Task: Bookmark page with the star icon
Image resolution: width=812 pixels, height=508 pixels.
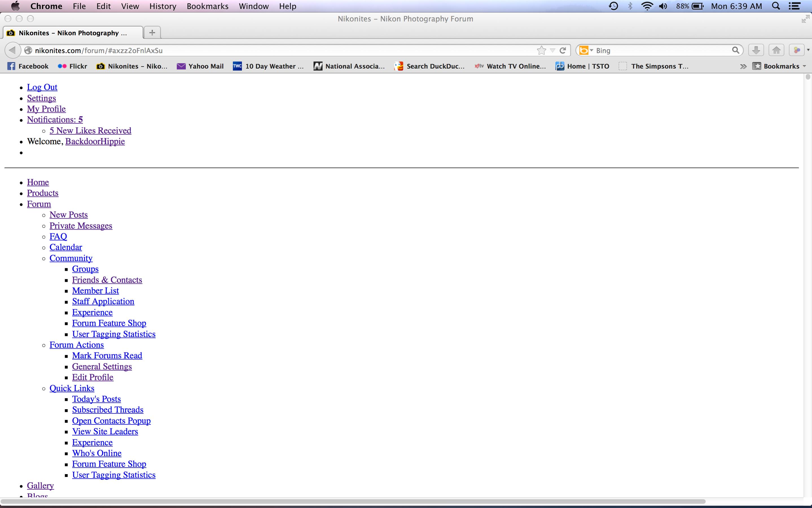Action: pos(541,50)
